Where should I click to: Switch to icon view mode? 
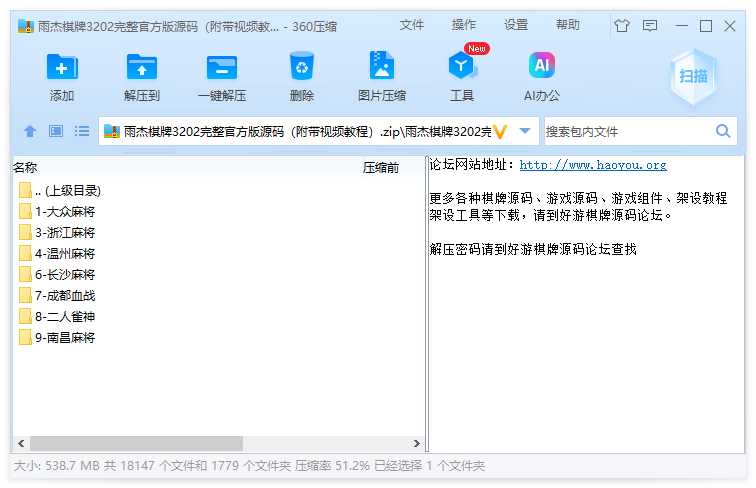click(x=56, y=131)
